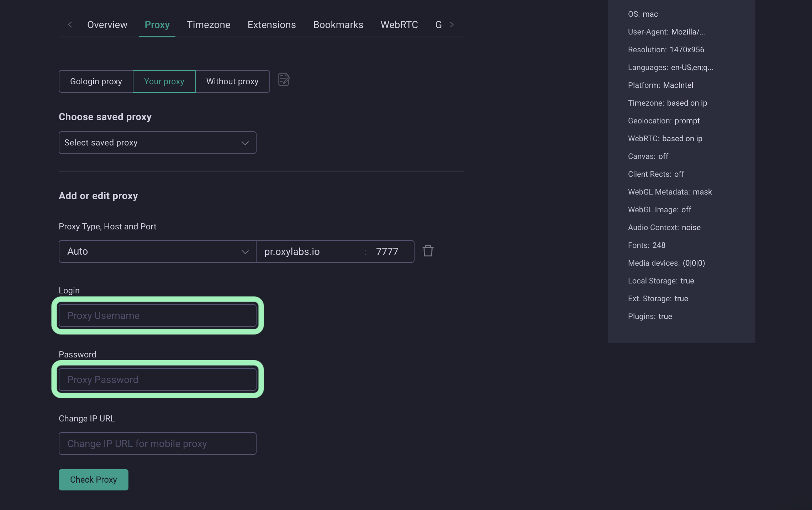Screen dimensions: 812x510
Task: Go to the Extensions tab
Action: (271, 25)
